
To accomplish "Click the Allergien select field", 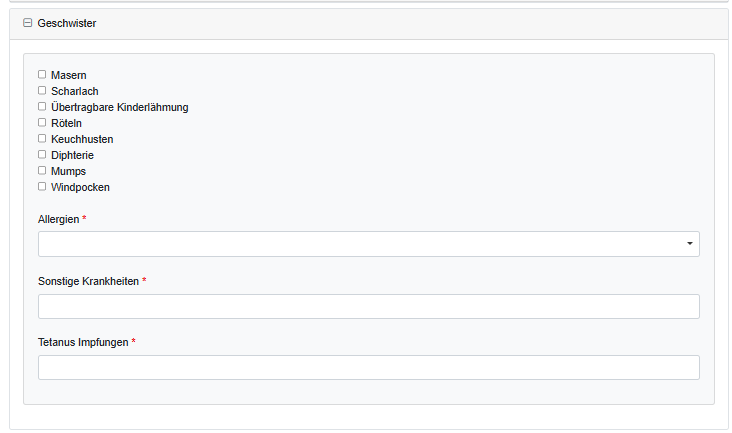I will [360, 244].
